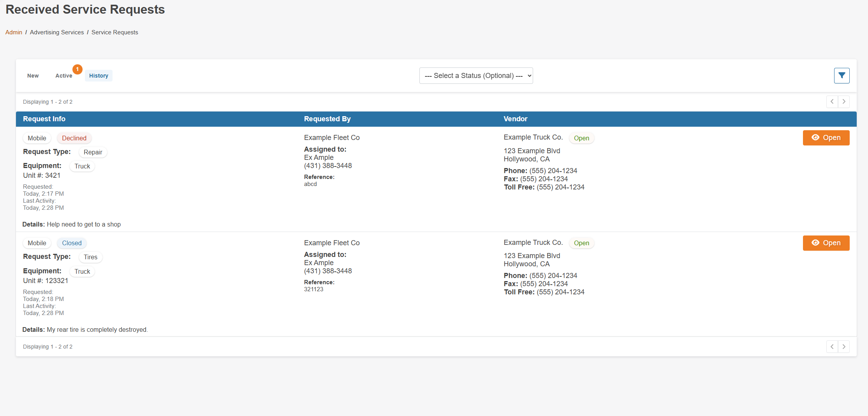This screenshot has height=416, width=868.
Task: Click the previous page chevron at bottom
Action: (832, 346)
